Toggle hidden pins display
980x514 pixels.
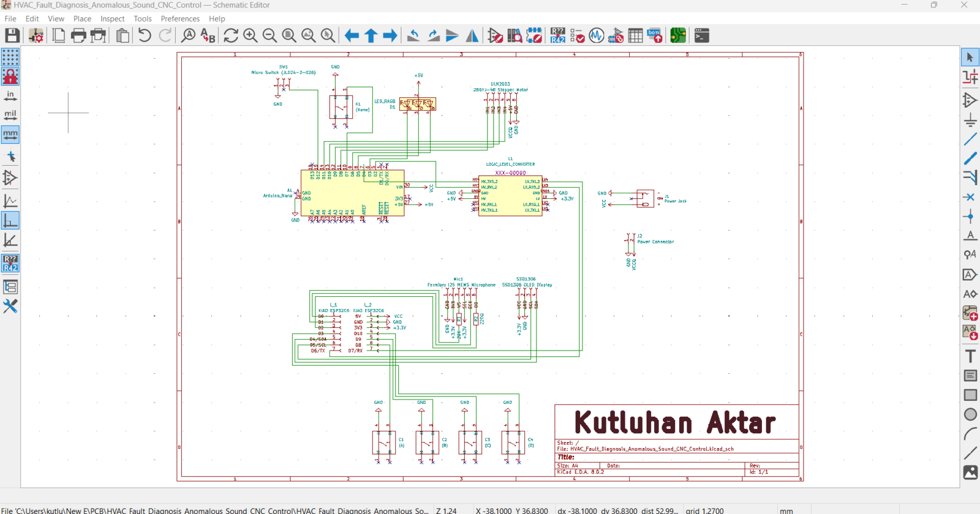point(10,178)
